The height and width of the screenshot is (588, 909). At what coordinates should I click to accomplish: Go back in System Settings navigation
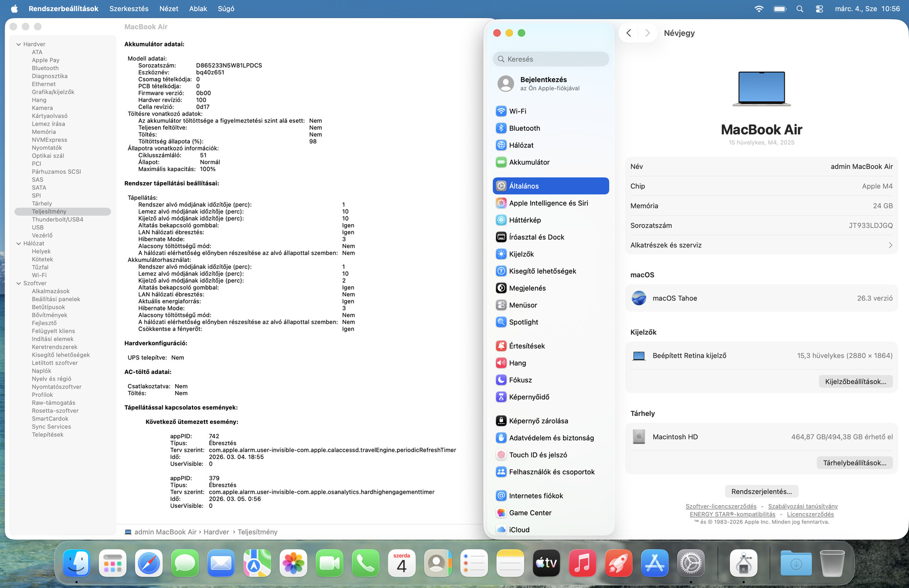(x=629, y=33)
